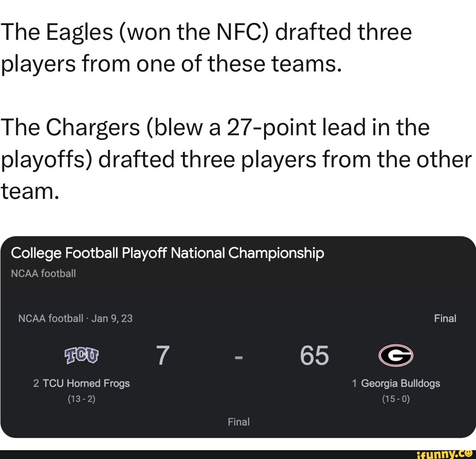
Task: Click the bottom Final label
Action: pyautogui.click(x=238, y=422)
